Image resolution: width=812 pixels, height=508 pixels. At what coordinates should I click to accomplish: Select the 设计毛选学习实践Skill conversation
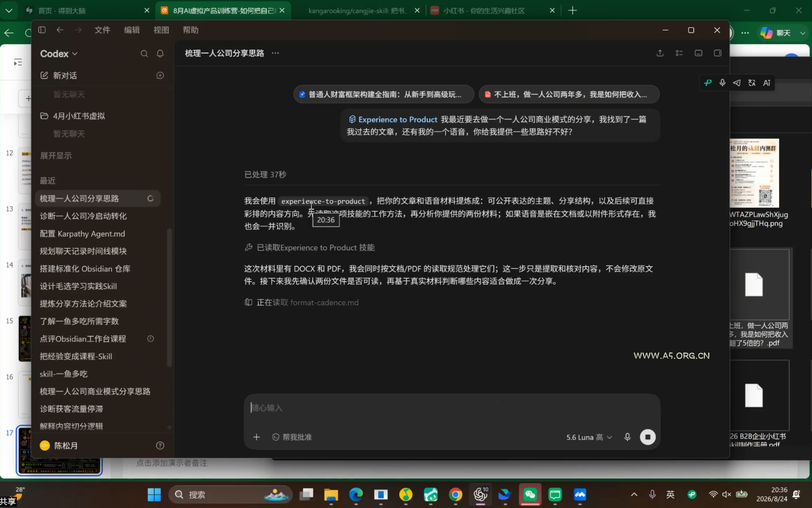(x=97, y=286)
